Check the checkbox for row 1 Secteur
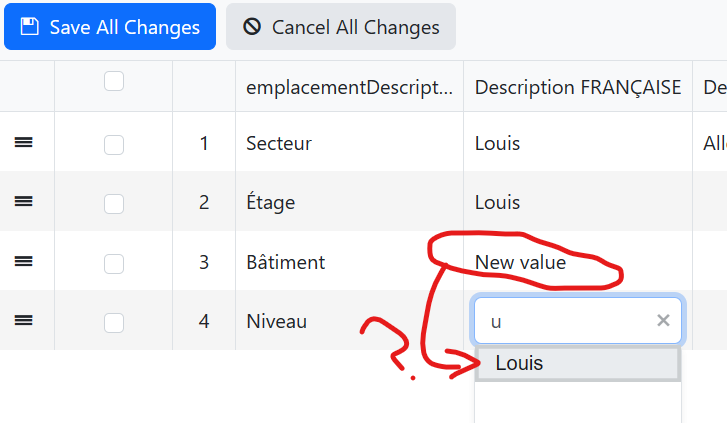This screenshot has width=727, height=423. point(114,145)
